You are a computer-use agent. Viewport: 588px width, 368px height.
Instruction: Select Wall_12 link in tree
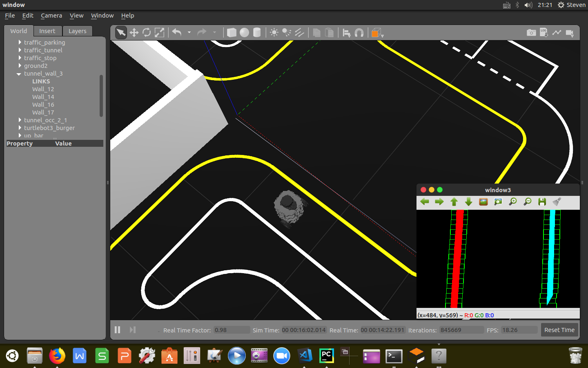coord(43,89)
